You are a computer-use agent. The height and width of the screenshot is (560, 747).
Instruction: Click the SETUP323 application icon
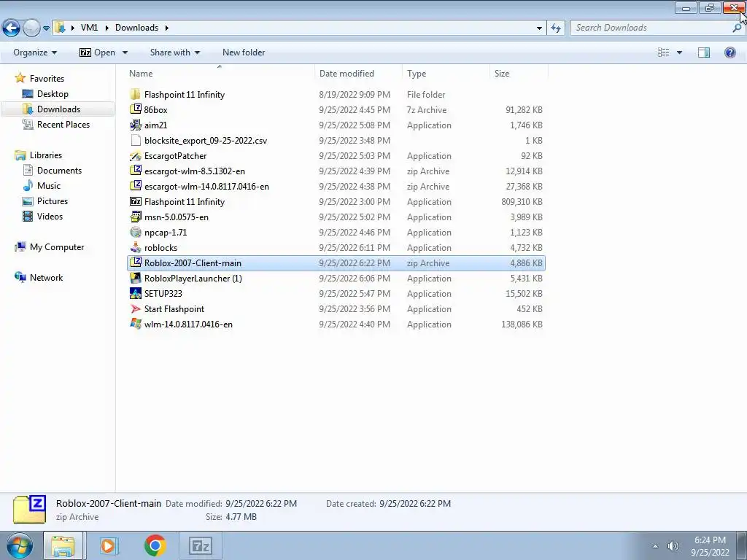(x=136, y=293)
